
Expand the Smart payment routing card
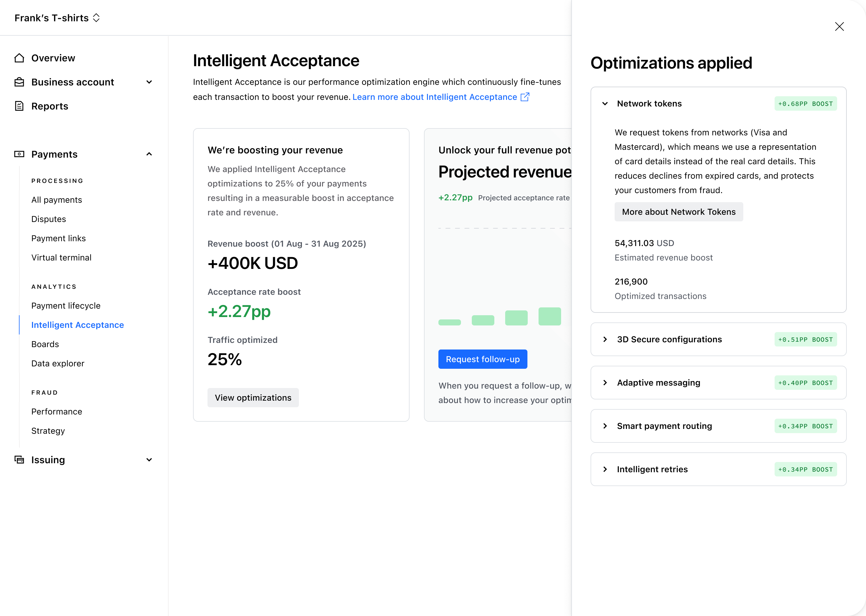(605, 426)
